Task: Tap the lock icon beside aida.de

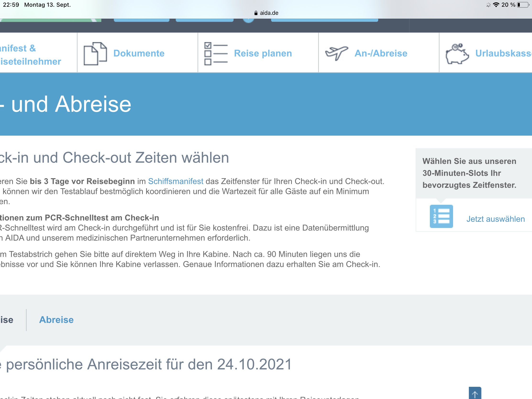Action: pos(256,13)
